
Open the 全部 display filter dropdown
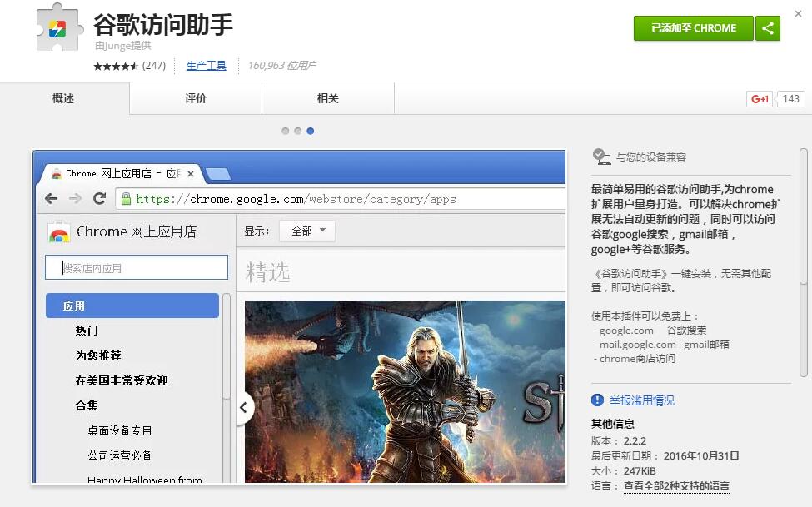coord(307,231)
